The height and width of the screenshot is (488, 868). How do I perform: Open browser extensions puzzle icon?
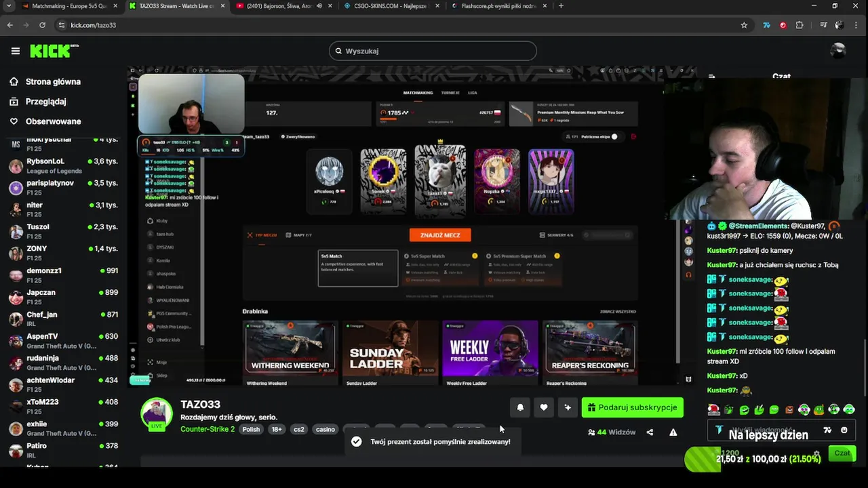click(800, 25)
